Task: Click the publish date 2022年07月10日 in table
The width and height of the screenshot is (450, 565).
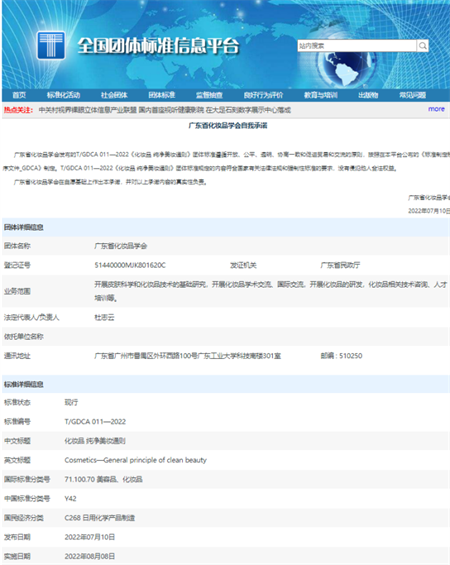Action: click(90, 537)
